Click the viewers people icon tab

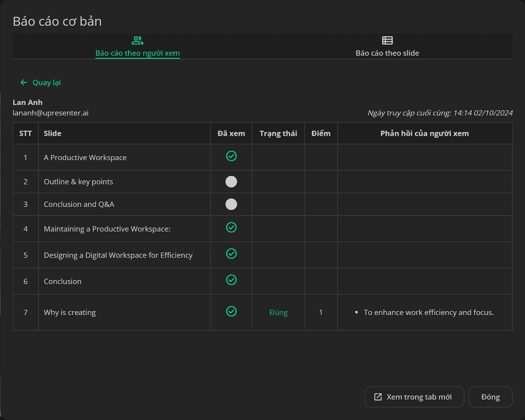[x=137, y=40]
